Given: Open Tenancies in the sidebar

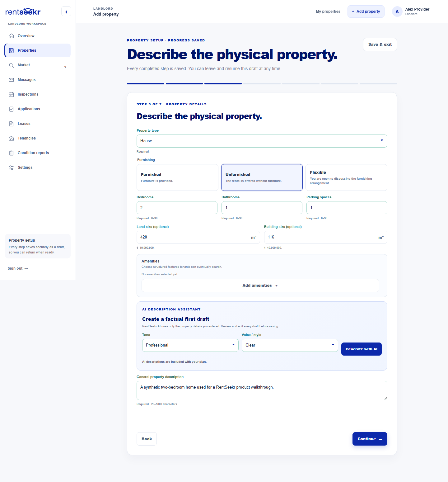Looking at the screenshot, I should pos(38,138).
